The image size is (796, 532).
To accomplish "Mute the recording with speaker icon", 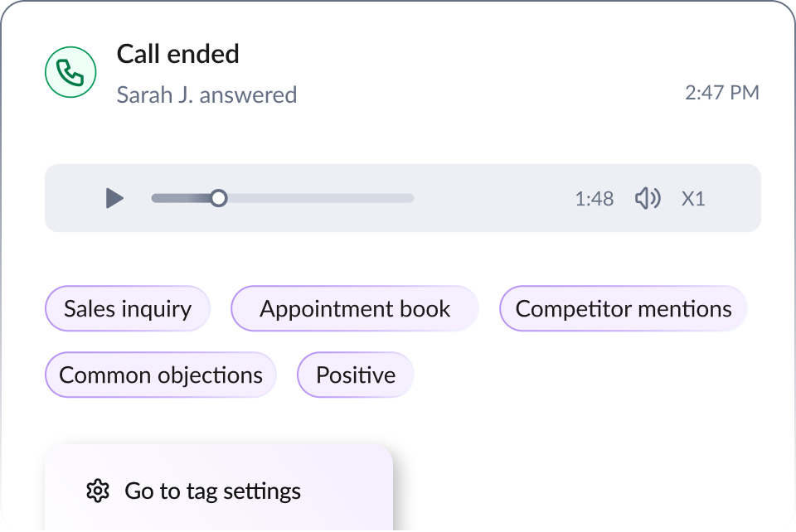I will click(648, 198).
